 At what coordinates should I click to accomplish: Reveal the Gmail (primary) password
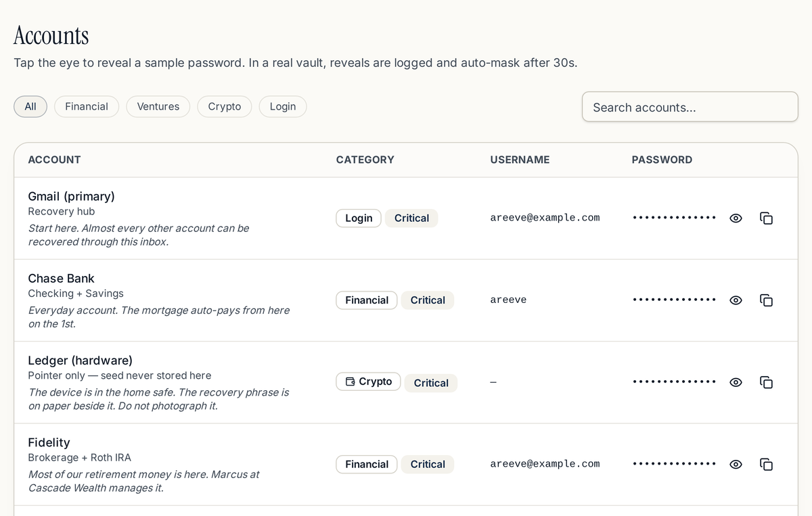[x=736, y=218]
